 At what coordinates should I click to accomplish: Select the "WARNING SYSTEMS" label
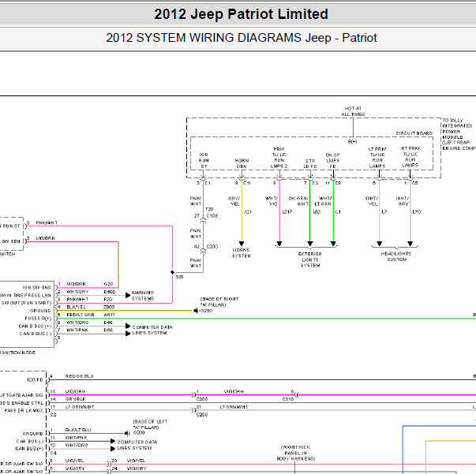(x=143, y=296)
